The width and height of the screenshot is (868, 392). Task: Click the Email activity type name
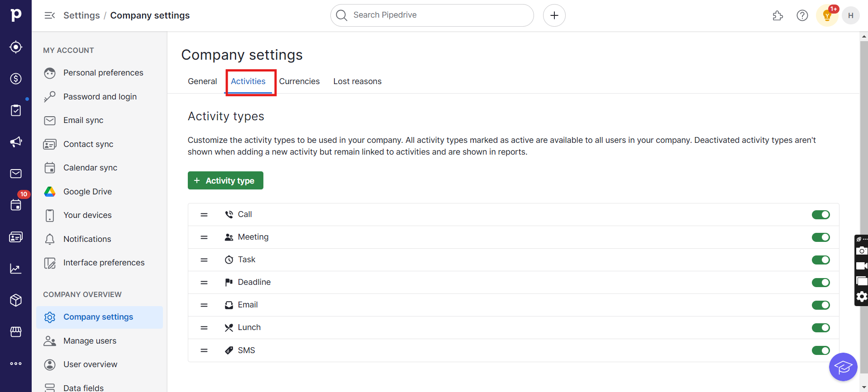[x=248, y=305]
